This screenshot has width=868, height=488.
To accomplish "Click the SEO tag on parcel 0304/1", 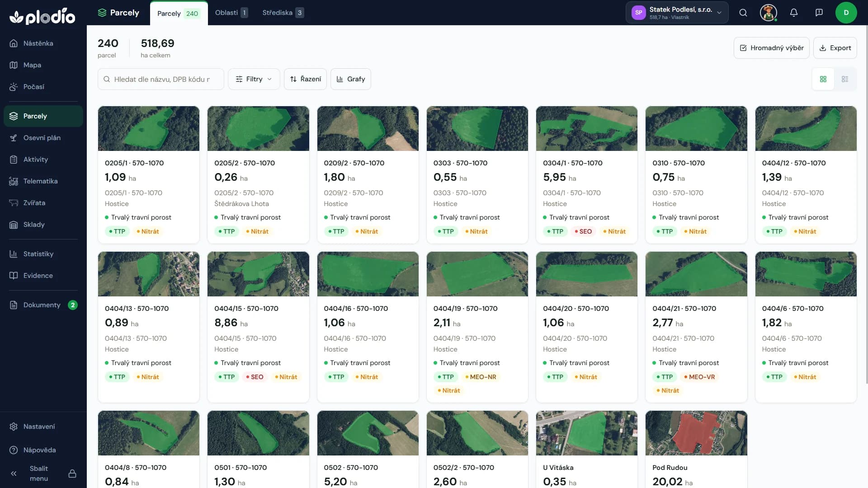I will [x=583, y=231].
